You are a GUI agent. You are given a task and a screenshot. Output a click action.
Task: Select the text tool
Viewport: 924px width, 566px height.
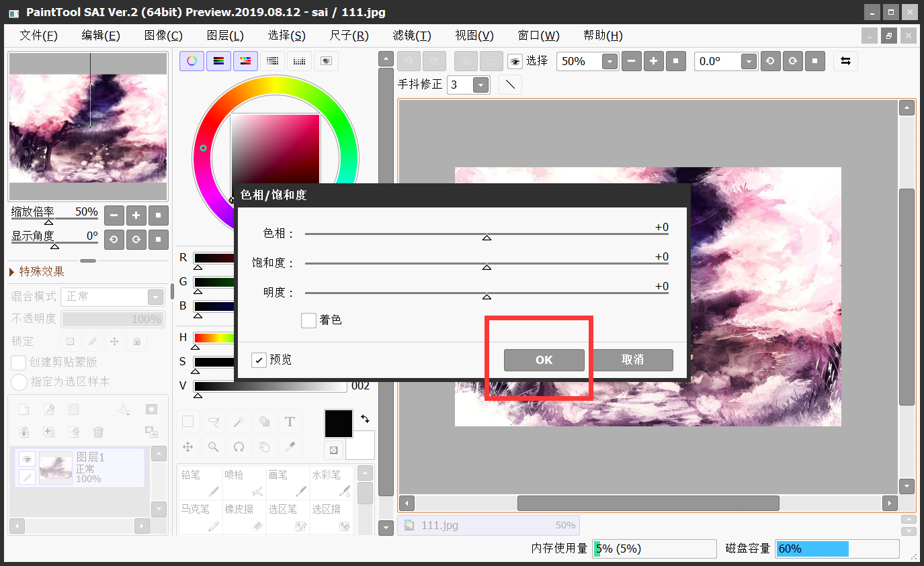pos(290,422)
